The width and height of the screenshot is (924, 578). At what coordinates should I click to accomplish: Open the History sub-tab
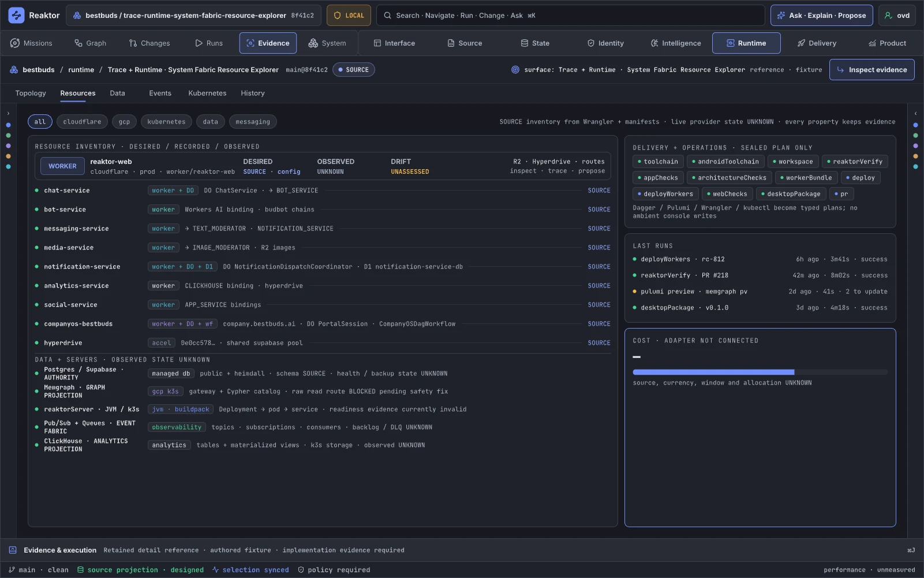point(253,93)
